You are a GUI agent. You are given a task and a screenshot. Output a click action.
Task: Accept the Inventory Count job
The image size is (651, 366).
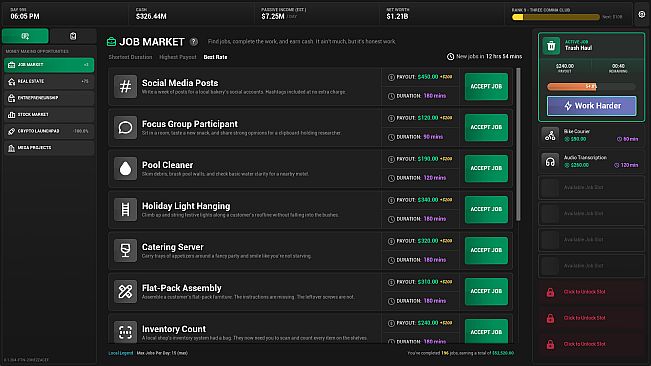(486, 331)
